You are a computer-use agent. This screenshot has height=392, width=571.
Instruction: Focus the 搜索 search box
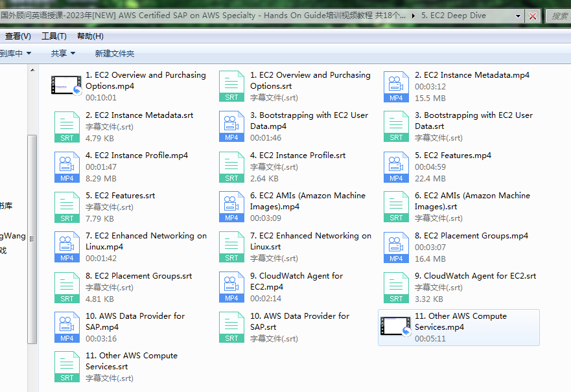coord(559,16)
